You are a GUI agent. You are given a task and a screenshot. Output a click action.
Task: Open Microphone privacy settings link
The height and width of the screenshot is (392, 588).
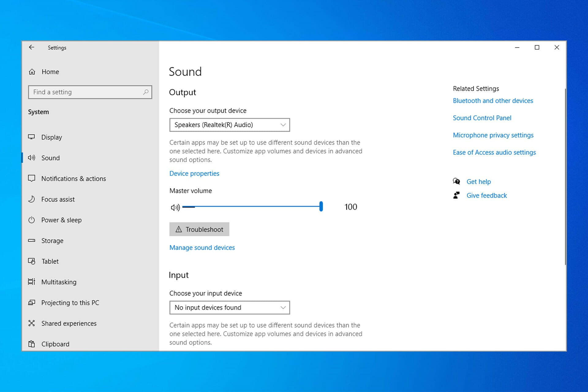point(493,135)
